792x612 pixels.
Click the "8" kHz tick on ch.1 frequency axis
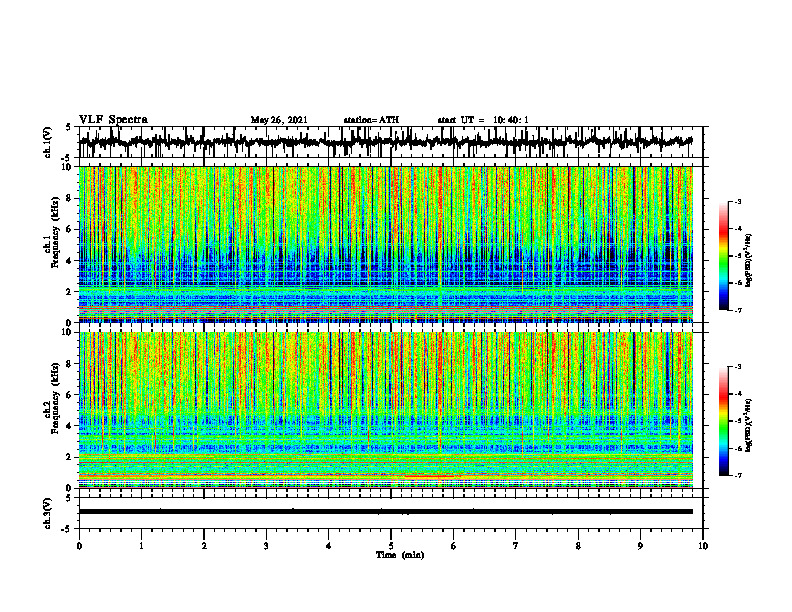pyautogui.click(x=69, y=198)
